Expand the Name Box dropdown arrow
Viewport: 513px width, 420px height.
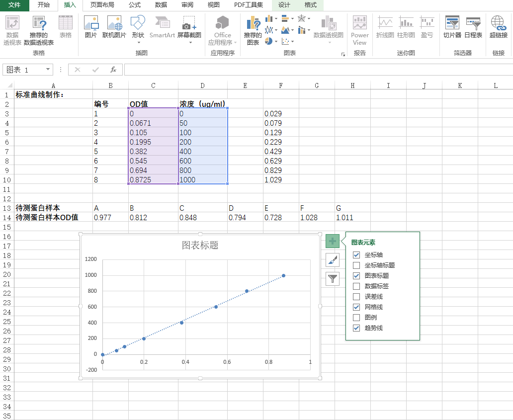click(x=48, y=70)
